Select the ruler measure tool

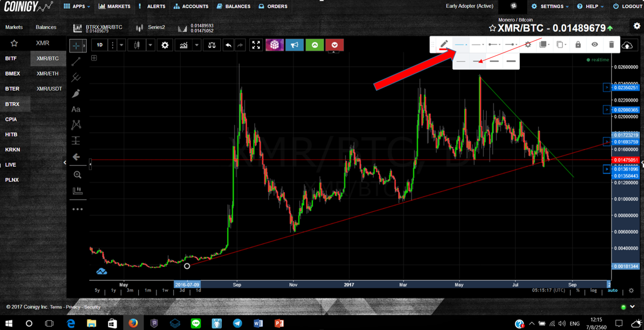tap(78, 191)
